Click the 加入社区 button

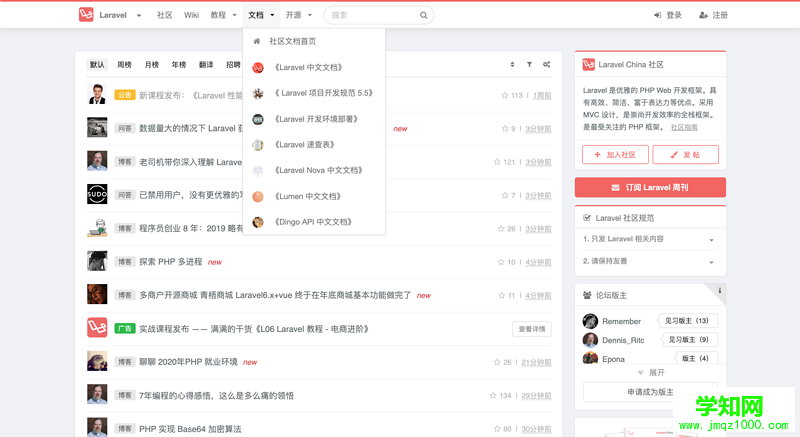click(615, 155)
